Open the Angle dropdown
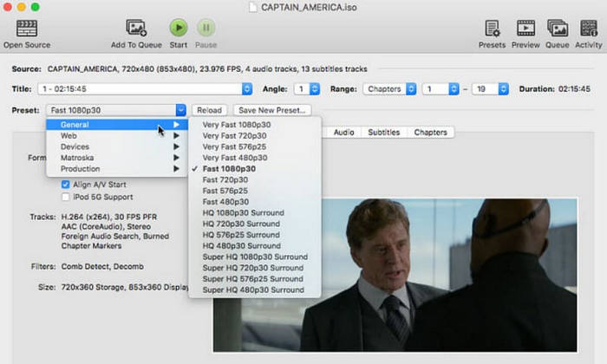The height and width of the screenshot is (364, 607). click(307, 89)
